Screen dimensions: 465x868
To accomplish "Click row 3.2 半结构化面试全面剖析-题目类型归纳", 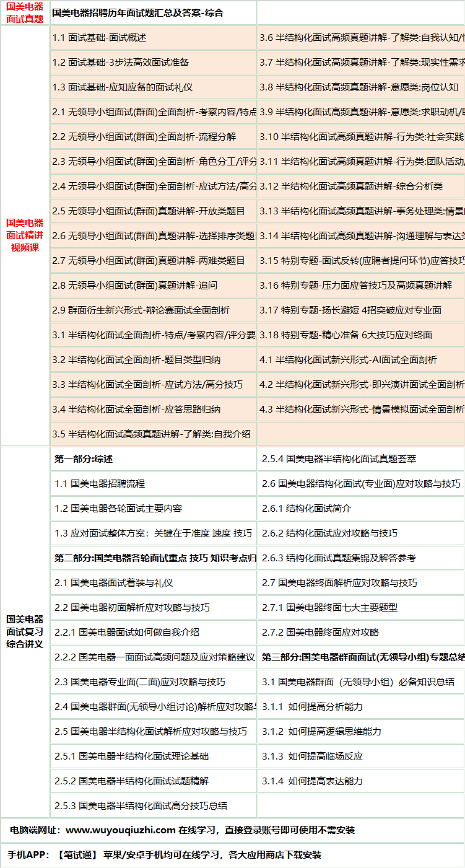I will tap(154, 359).
